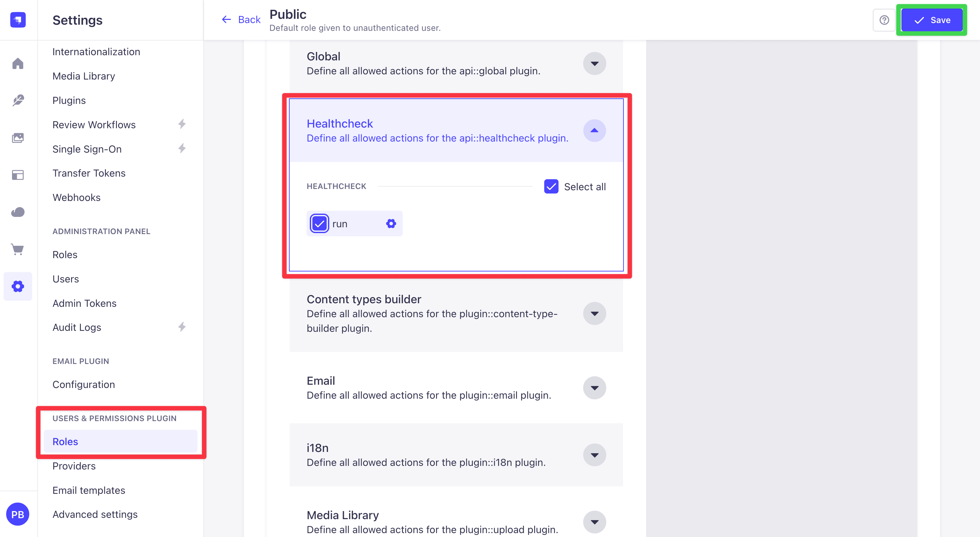The width and height of the screenshot is (980, 537).
Task: Open Webhooks in settings menu
Action: click(76, 197)
